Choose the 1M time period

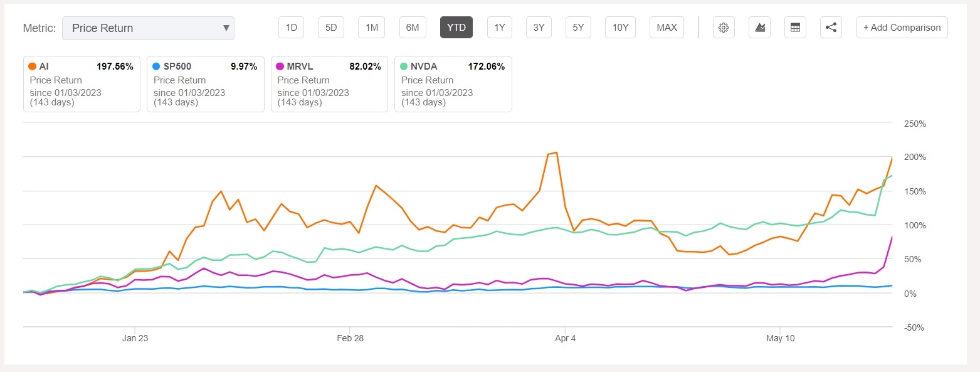(x=372, y=28)
